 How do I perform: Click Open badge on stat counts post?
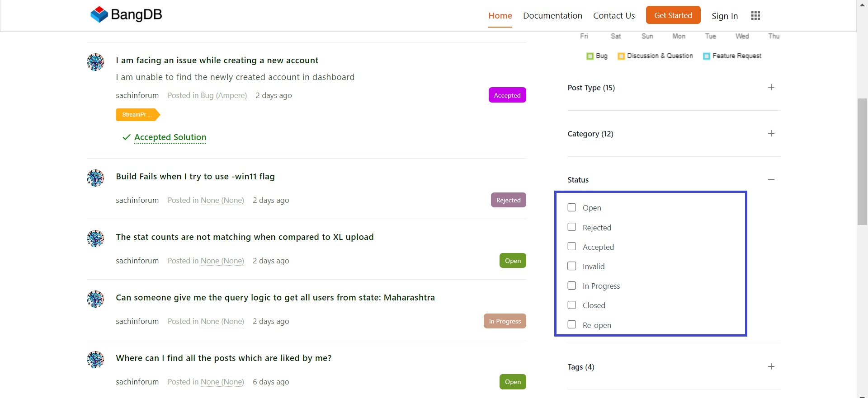(513, 261)
